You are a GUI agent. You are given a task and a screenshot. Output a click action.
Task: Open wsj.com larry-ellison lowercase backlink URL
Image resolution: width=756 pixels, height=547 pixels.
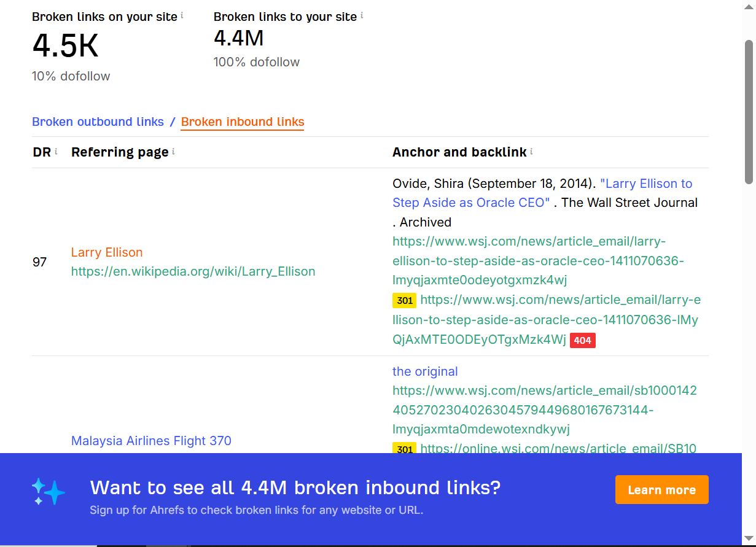pyautogui.click(x=538, y=261)
